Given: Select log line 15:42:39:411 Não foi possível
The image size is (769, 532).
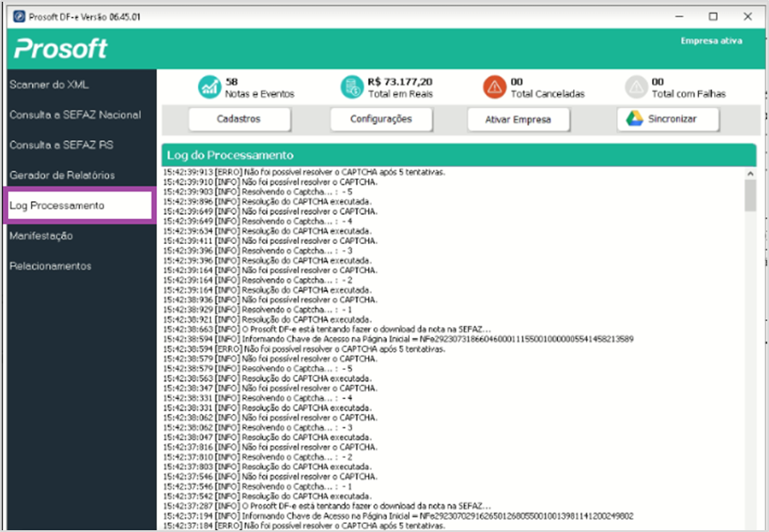Looking at the screenshot, I should (x=271, y=241).
